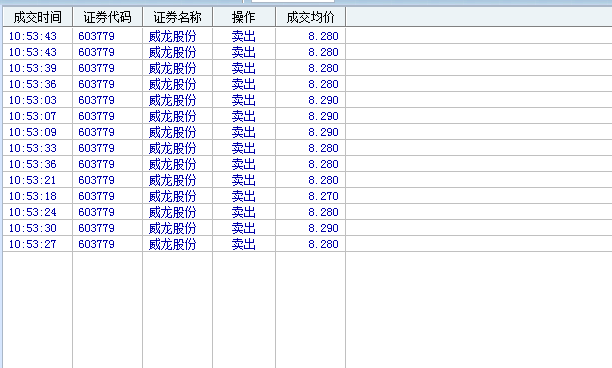
Task: Click price 8.280 in the 10:53:39 row
Action: click(323, 68)
